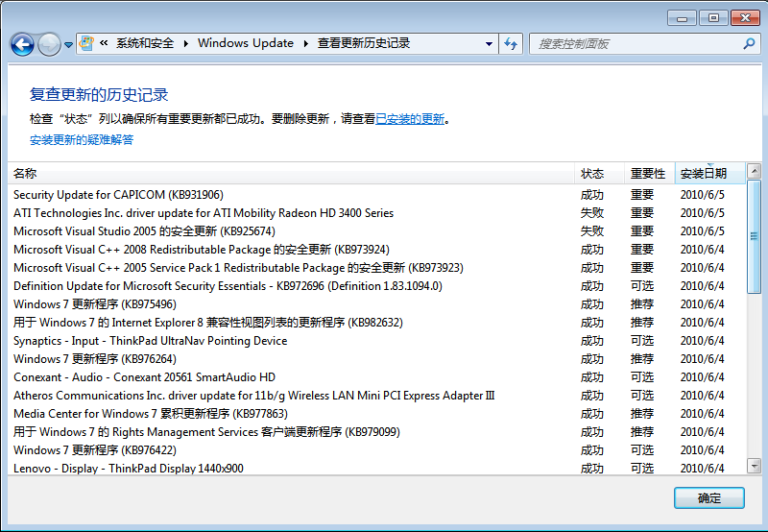
Task: Click 2010/6/4 date of Lenovo Display row
Action: click(x=702, y=469)
